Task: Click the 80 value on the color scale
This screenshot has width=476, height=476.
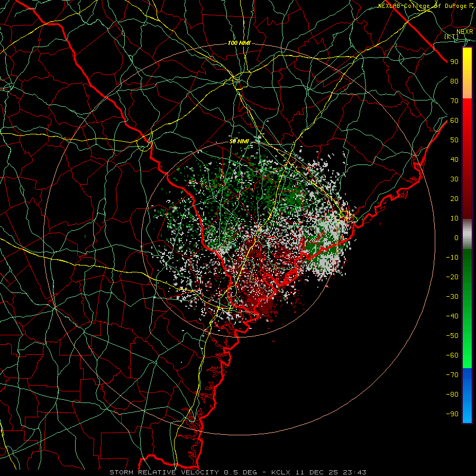Action: pyautogui.click(x=454, y=81)
